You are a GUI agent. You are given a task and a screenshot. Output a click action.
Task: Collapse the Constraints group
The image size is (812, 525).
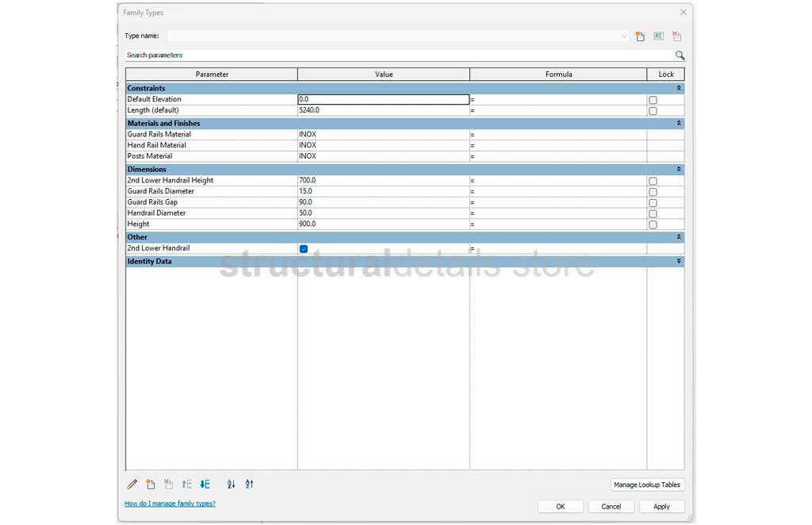[679, 89]
